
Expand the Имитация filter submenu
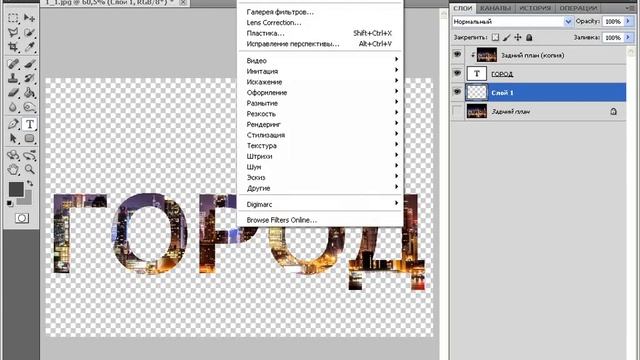[x=320, y=71]
